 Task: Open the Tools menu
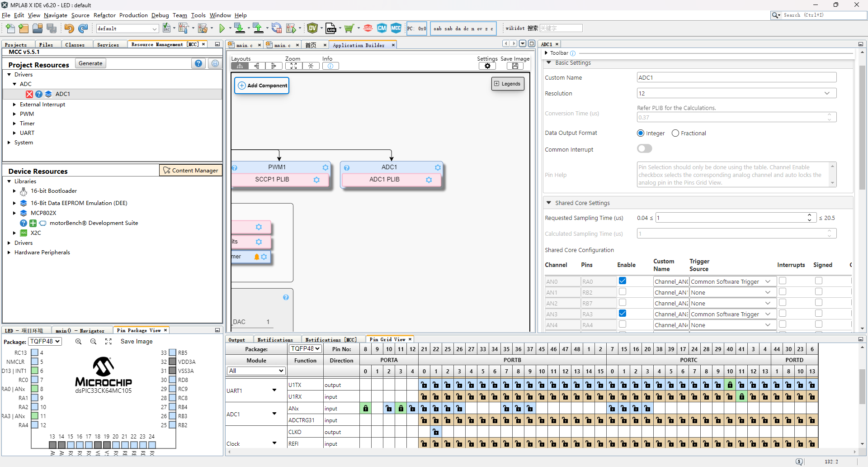[198, 15]
